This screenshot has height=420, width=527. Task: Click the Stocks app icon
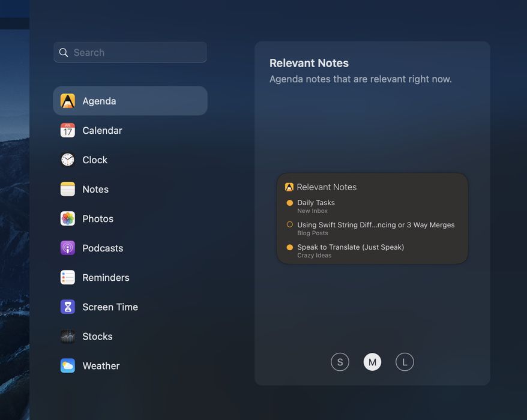(68, 337)
